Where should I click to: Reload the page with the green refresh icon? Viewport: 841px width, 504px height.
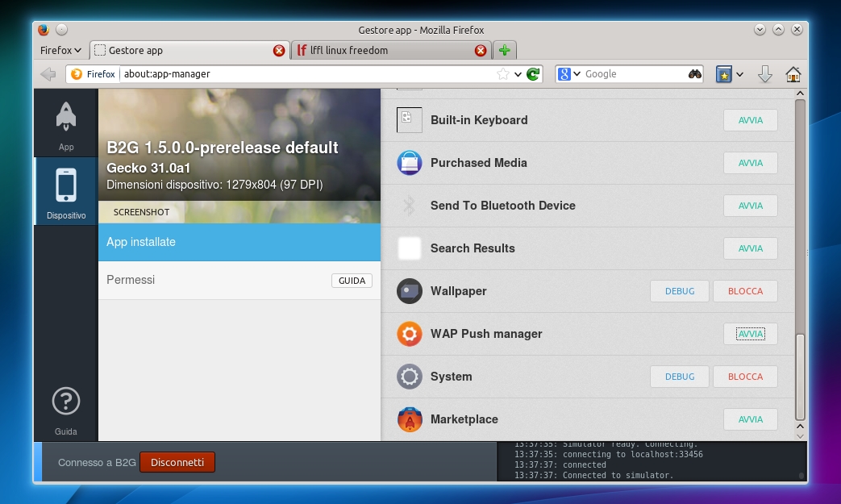[x=533, y=74]
